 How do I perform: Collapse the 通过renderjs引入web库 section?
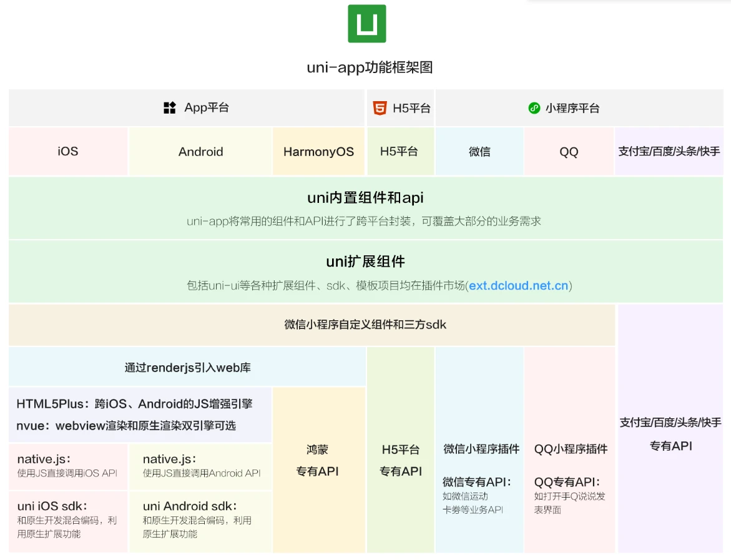pyautogui.click(x=186, y=366)
